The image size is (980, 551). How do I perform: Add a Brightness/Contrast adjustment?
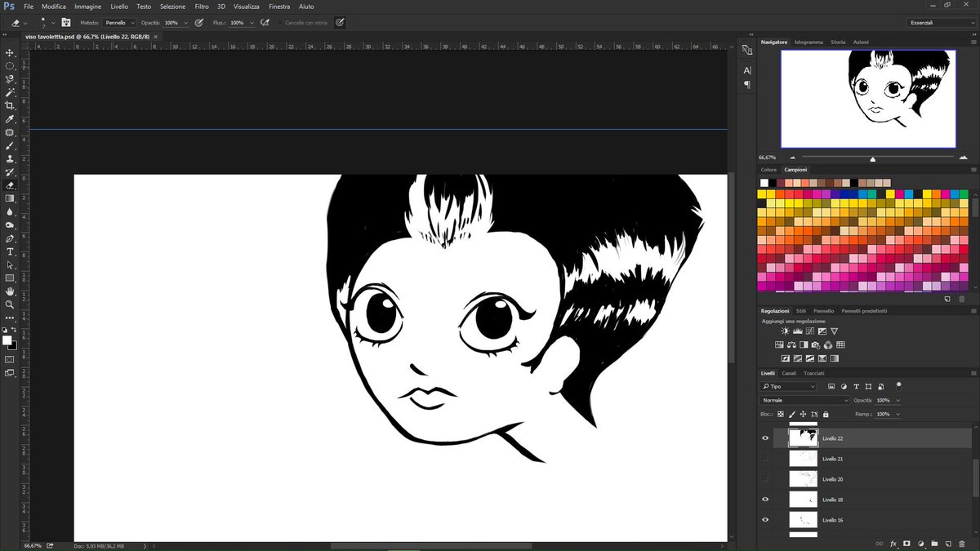click(x=785, y=331)
